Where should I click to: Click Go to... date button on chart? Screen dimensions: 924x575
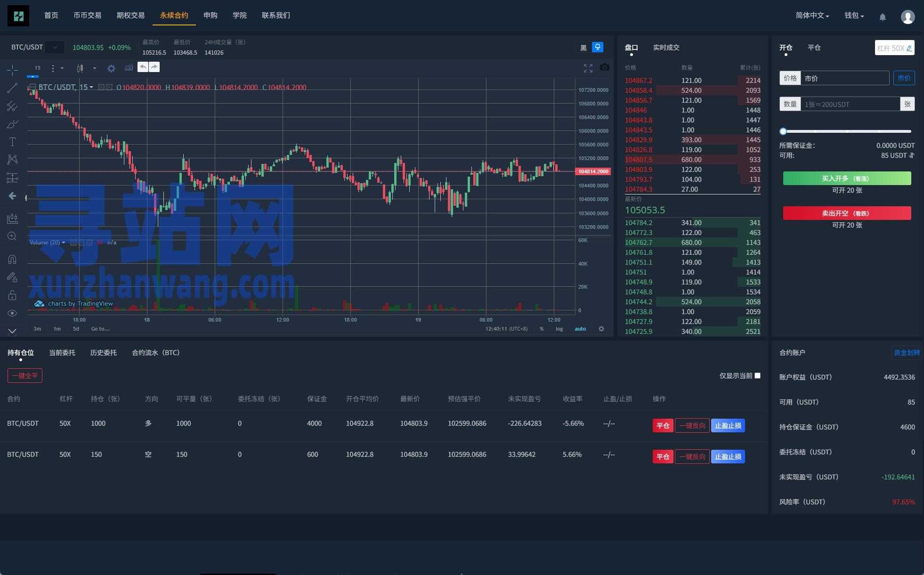[x=100, y=329]
